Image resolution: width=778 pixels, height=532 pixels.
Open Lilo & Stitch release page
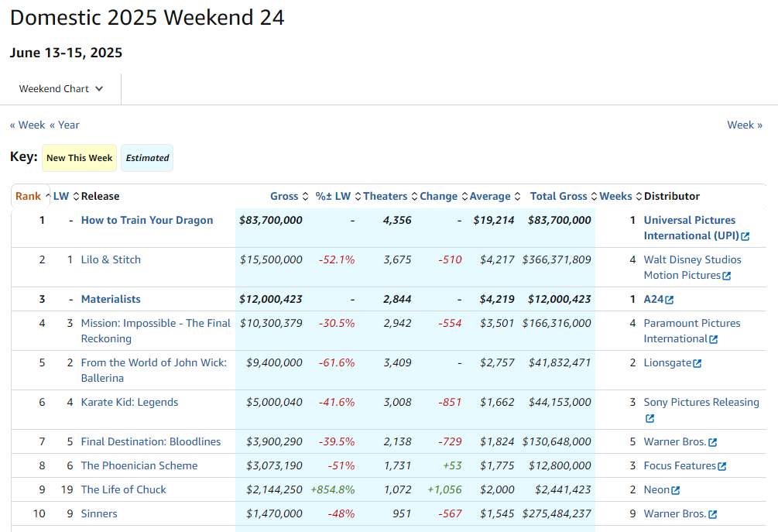point(111,259)
